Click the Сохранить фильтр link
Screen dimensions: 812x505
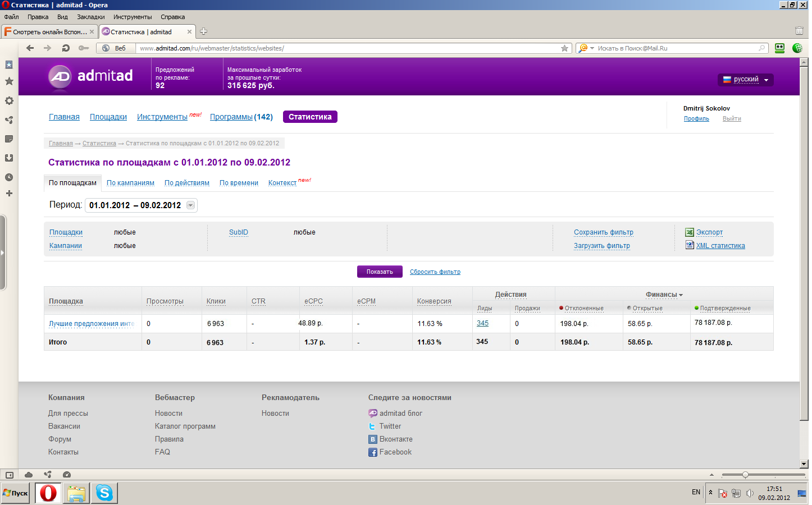pos(604,232)
